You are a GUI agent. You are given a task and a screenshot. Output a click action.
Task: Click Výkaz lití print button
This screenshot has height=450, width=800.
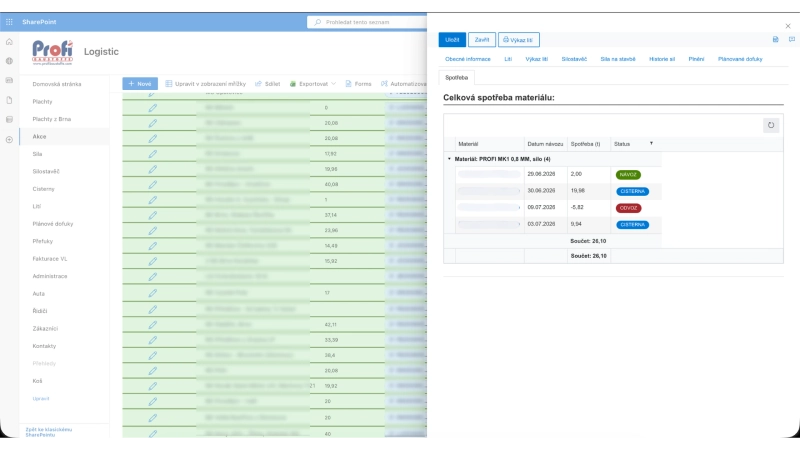tap(518, 40)
